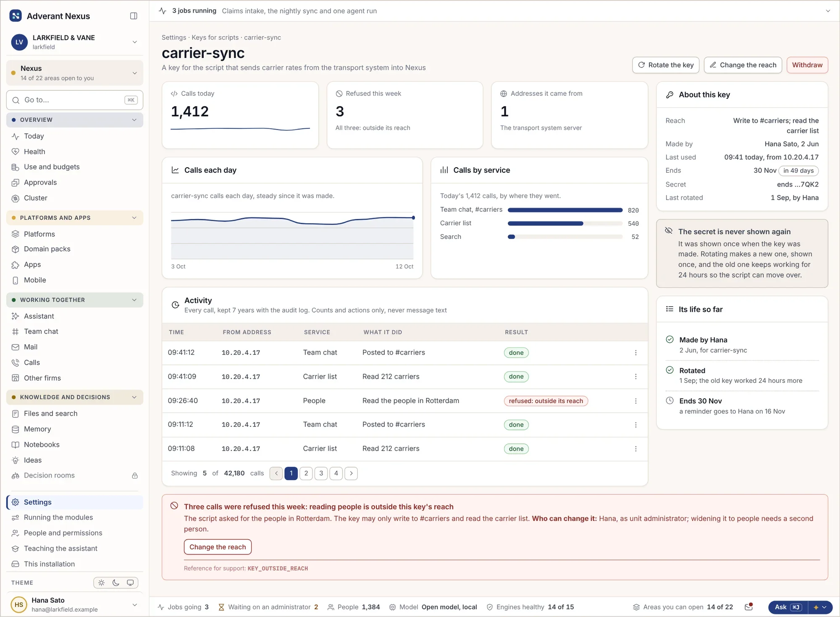Click the Carrier list usage bar
The width and height of the screenshot is (840, 617).
[x=565, y=224]
